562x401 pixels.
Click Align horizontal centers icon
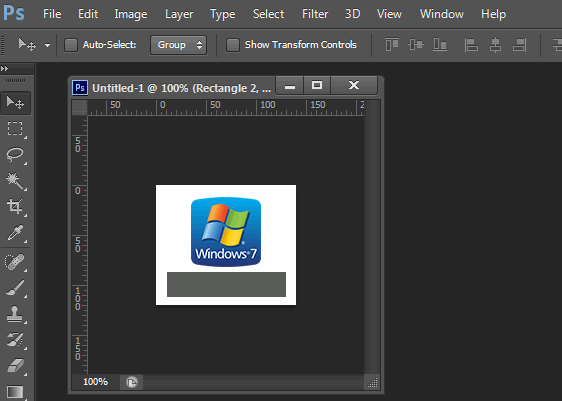(495, 45)
